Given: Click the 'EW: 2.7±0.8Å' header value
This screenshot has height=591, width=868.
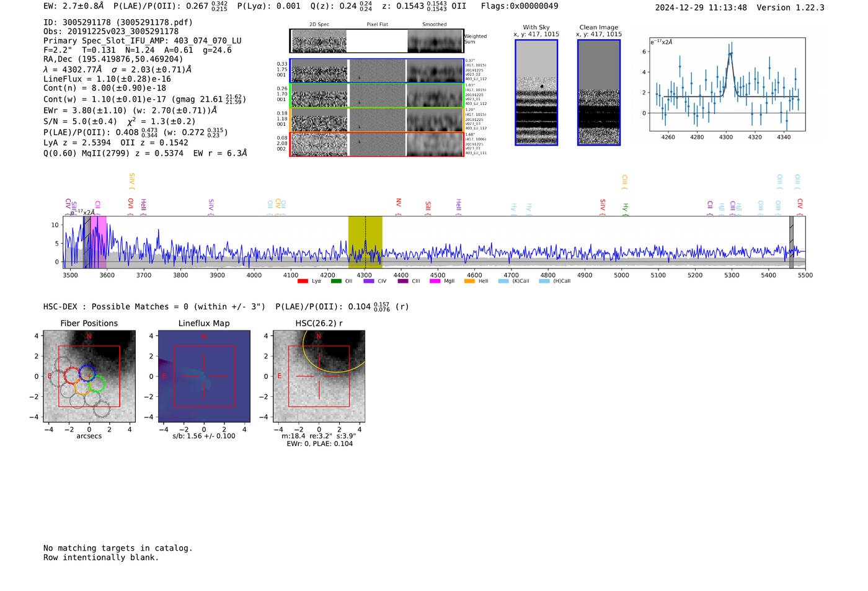Looking at the screenshot, I should click(74, 6).
